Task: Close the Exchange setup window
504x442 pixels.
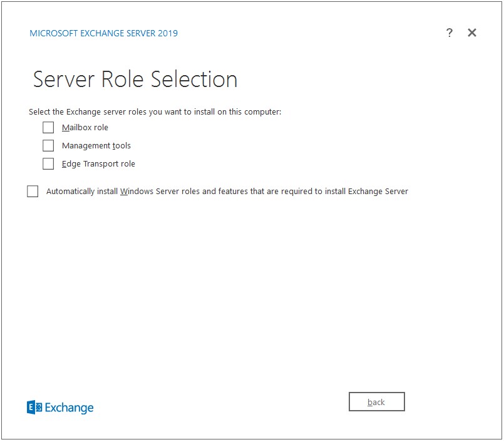Action: pyautogui.click(x=472, y=33)
